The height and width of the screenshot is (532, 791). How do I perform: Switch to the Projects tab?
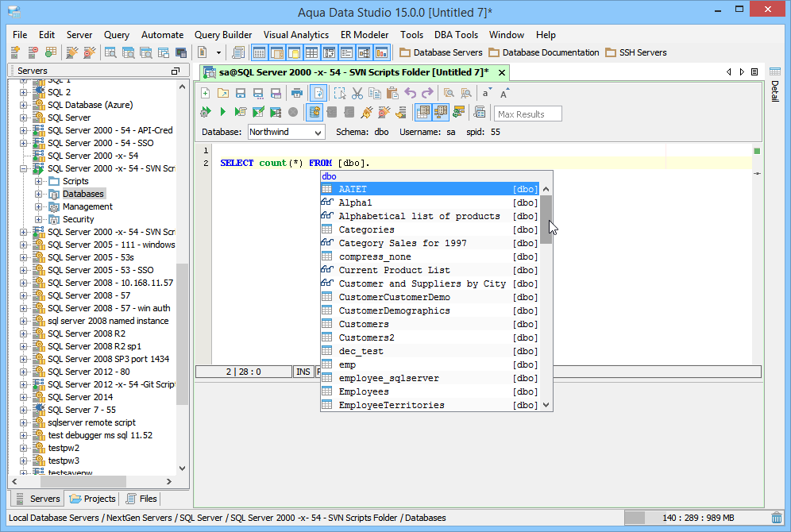pos(93,499)
